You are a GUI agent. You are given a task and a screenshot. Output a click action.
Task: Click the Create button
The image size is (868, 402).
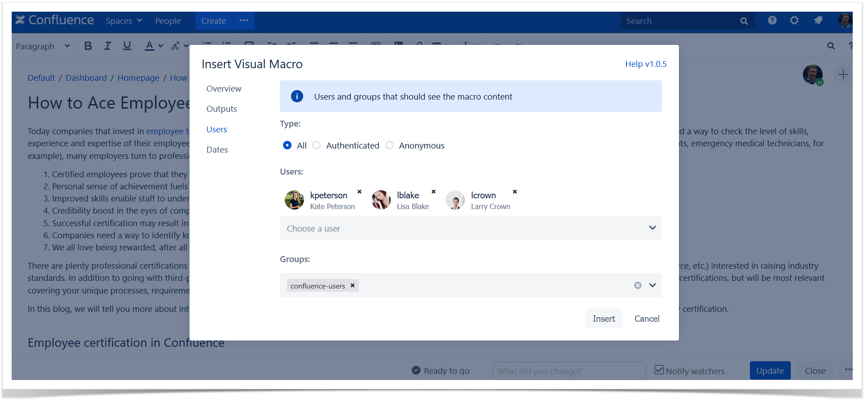213,21
